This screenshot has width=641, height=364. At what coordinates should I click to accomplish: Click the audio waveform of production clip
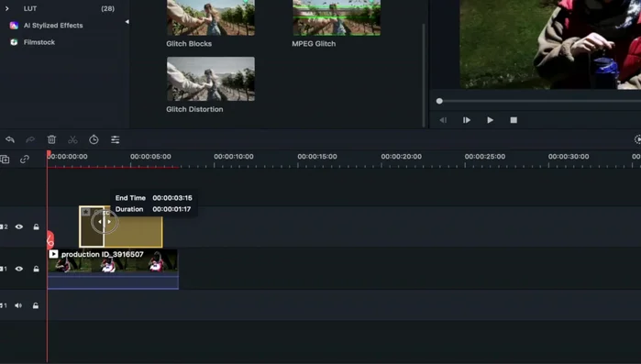click(x=113, y=281)
